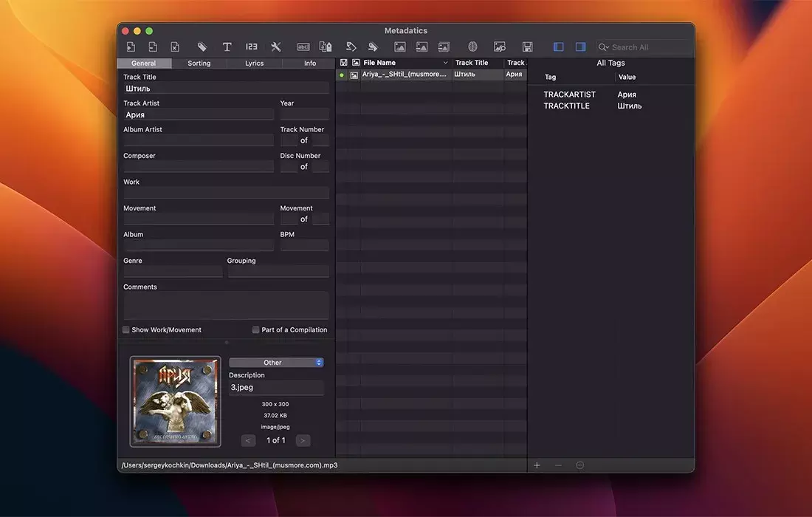
Task: Switch to the Sorting tab
Action: point(199,64)
